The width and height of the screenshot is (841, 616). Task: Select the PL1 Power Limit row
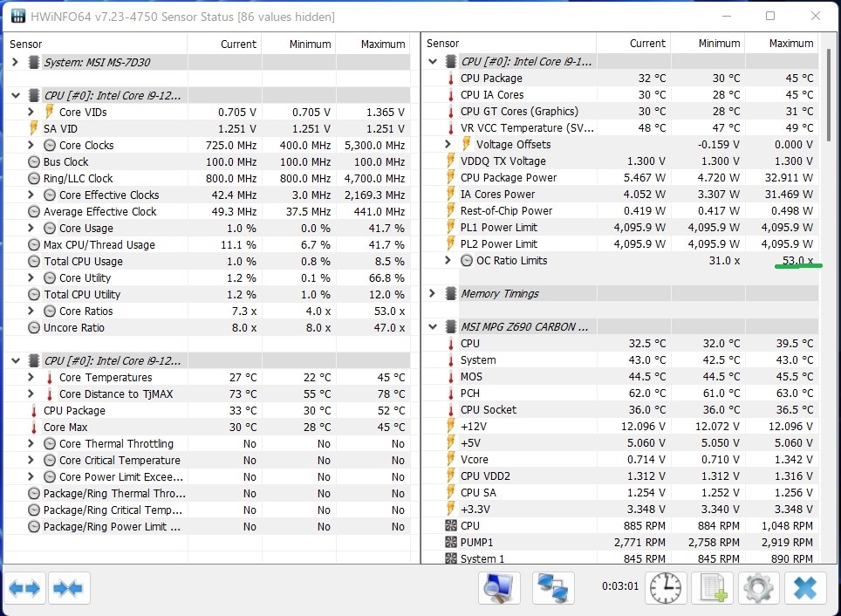[x=620, y=227]
